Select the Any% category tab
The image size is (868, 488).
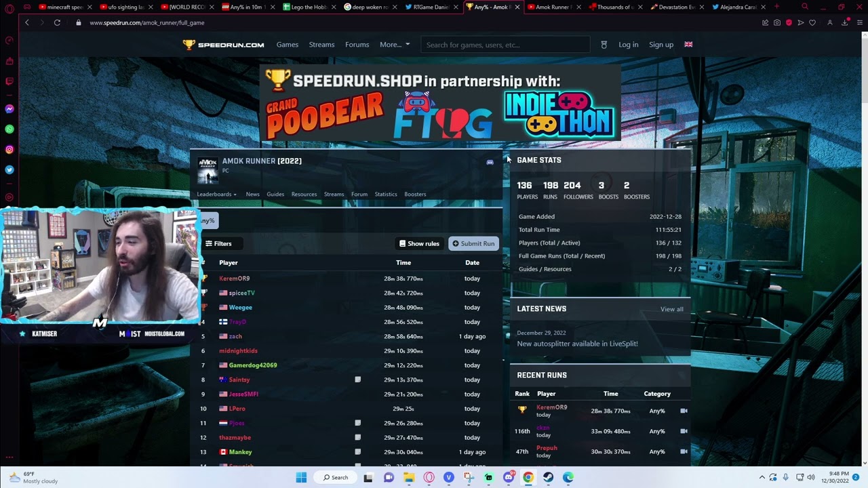208,220
